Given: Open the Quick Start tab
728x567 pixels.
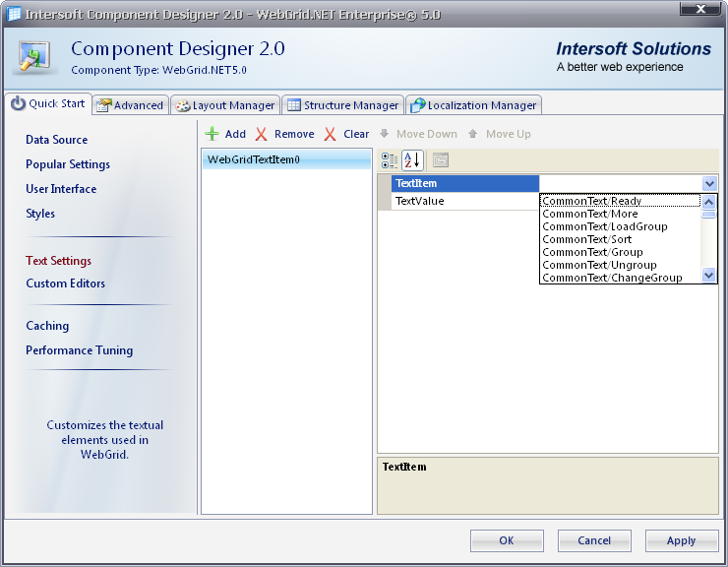Looking at the screenshot, I should [x=48, y=103].
